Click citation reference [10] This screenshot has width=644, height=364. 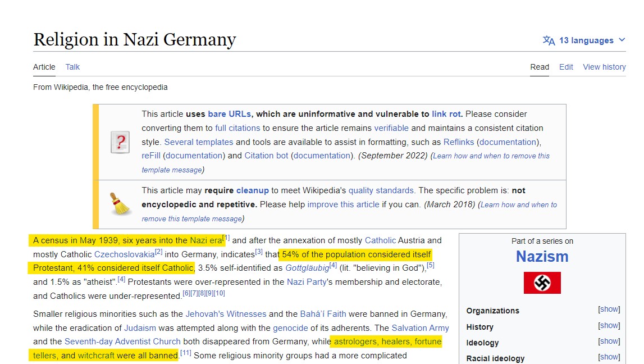[x=220, y=293]
